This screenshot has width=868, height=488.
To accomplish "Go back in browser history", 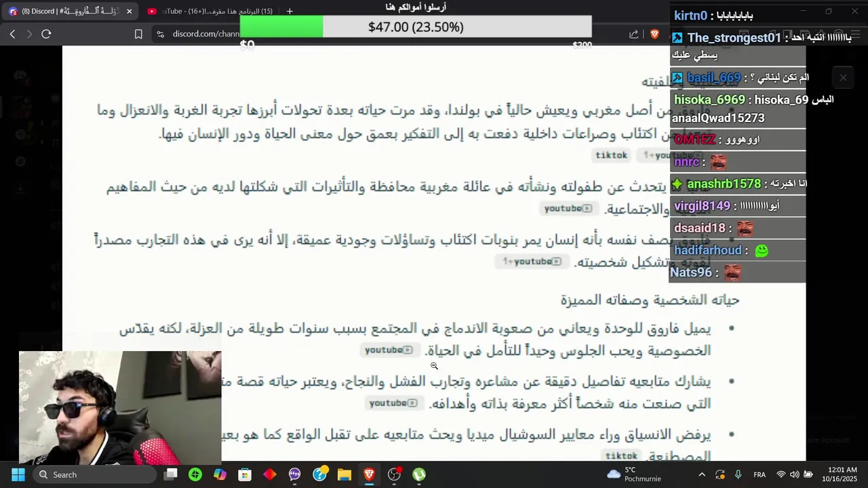I will 12,34.
